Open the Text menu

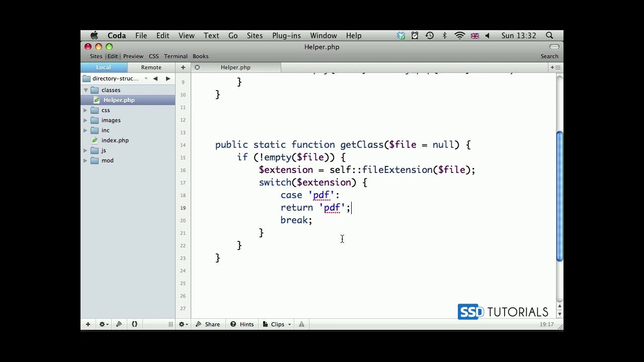pos(211,36)
